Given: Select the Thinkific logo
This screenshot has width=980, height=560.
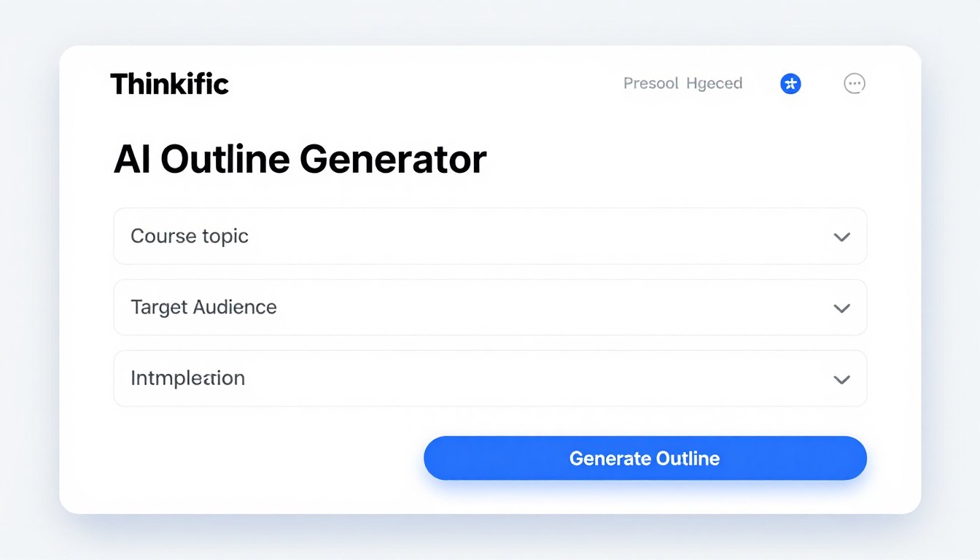Looking at the screenshot, I should click(169, 84).
